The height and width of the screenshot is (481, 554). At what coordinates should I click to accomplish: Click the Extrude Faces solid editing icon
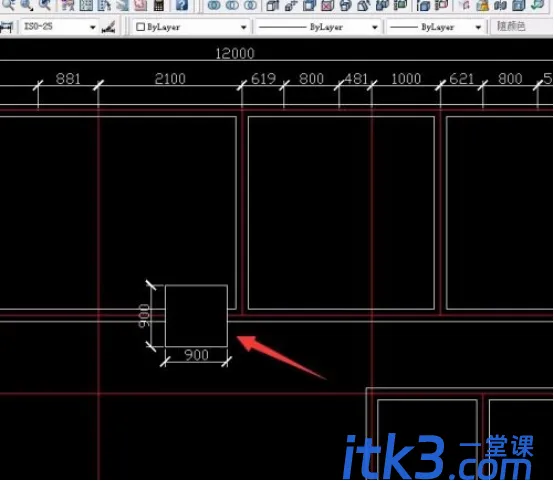click(272, 5)
